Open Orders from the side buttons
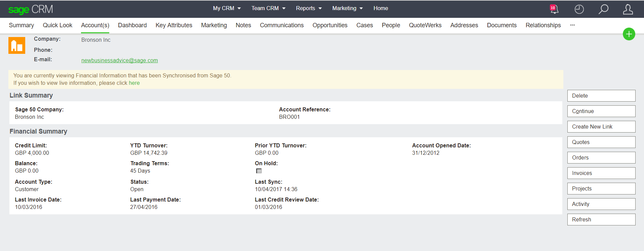Screen dimensions: 644x251 coord(601,157)
